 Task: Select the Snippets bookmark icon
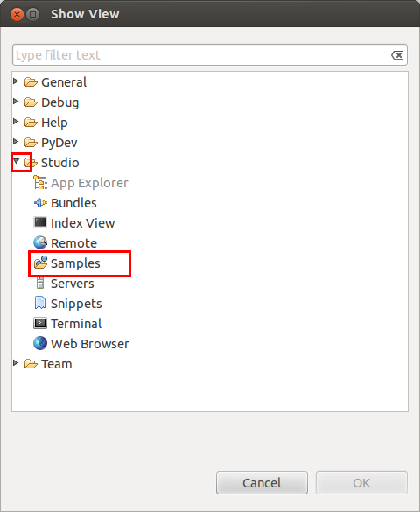pyautogui.click(x=40, y=303)
